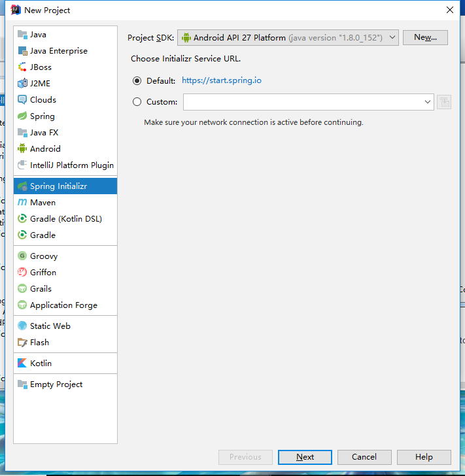Click the "Maven" label
465x476 pixels.
(x=43, y=203)
